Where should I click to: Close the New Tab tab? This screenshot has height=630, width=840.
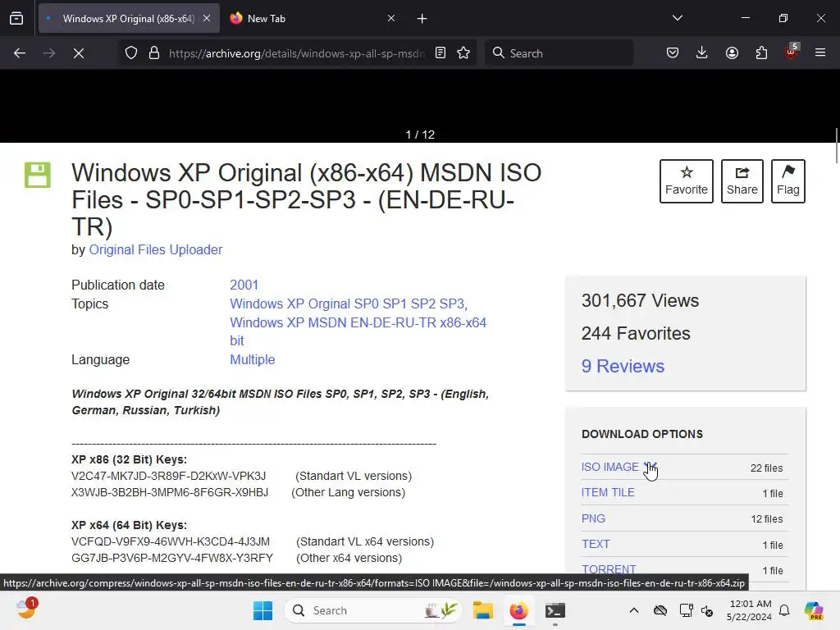click(x=391, y=18)
